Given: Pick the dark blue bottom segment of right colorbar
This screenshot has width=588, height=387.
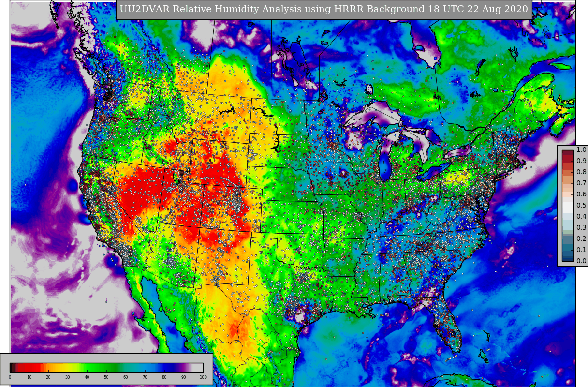Looking at the screenshot, I should [568, 258].
